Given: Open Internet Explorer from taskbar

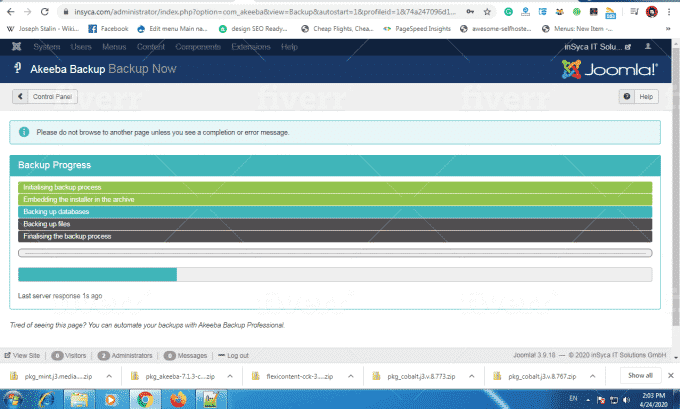Looking at the screenshot, I should coord(46,399).
